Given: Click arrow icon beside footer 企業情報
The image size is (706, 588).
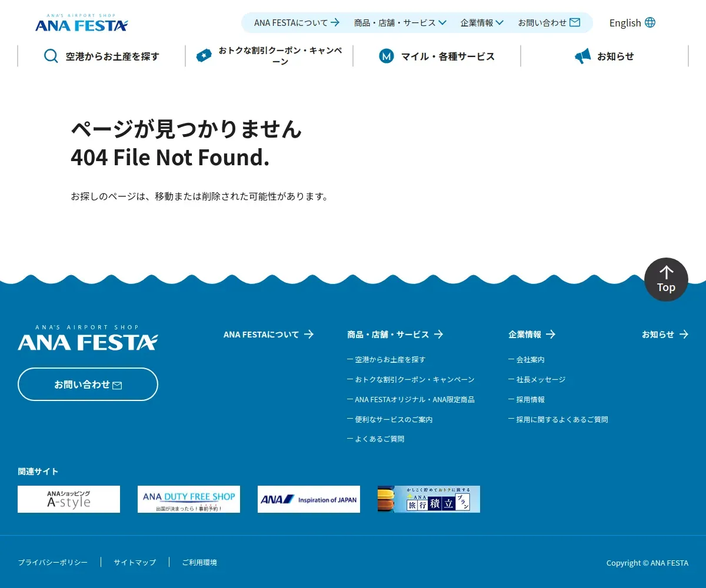Looking at the screenshot, I should (x=551, y=334).
